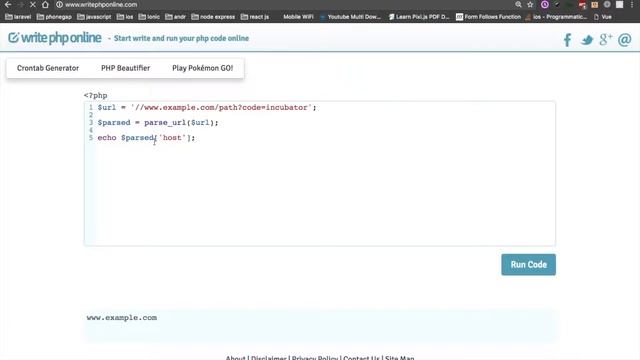Viewport: 640px width, 360px height.
Task: Click the write php online logo
Action: (x=55, y=38)
